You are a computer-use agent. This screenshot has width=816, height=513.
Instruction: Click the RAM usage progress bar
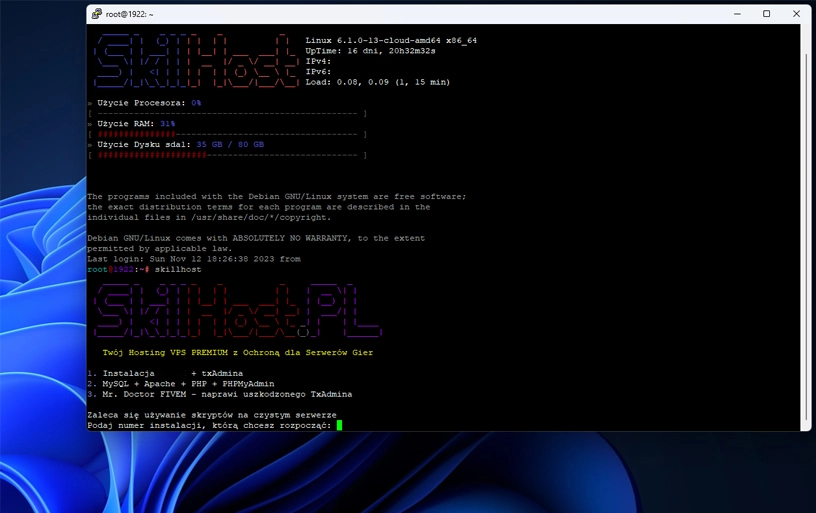click(x=228, y=134)
